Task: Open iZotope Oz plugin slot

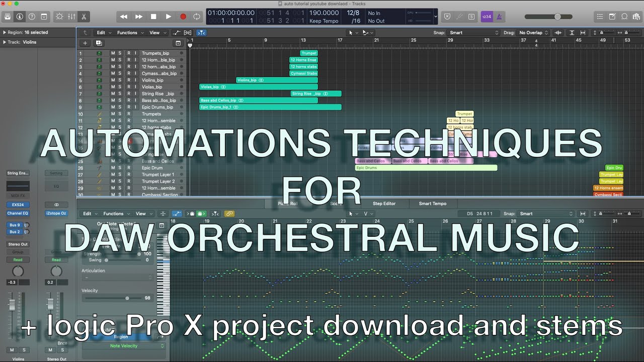Action: (56, 213)
